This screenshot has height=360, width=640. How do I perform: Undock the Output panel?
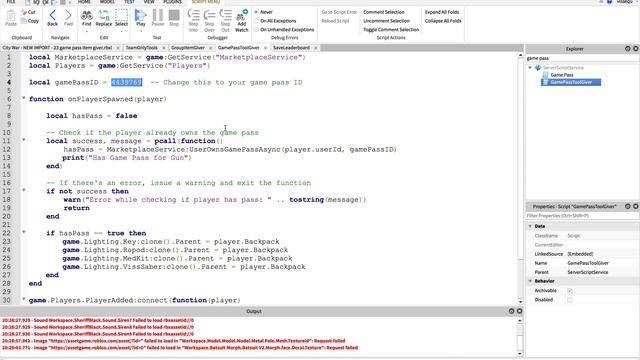click(511, 311)
